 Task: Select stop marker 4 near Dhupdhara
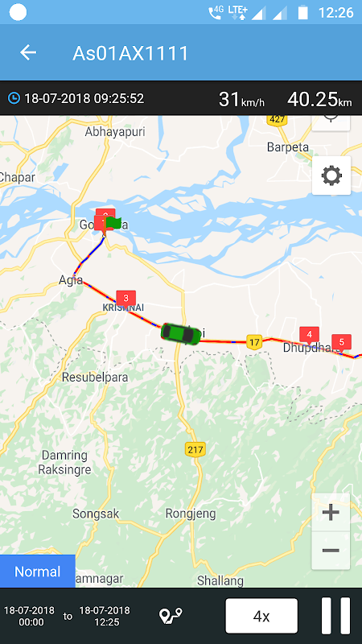coord(310,336)
